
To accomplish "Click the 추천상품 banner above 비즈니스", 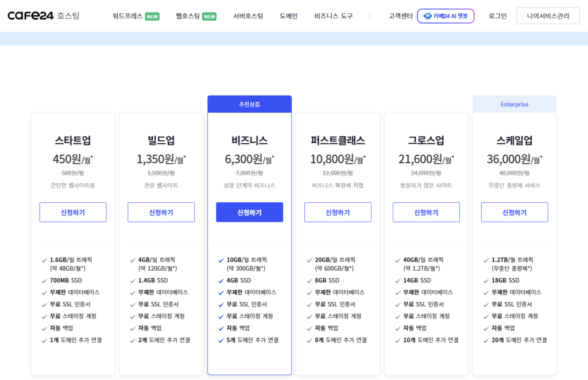I will pos(249,105).
